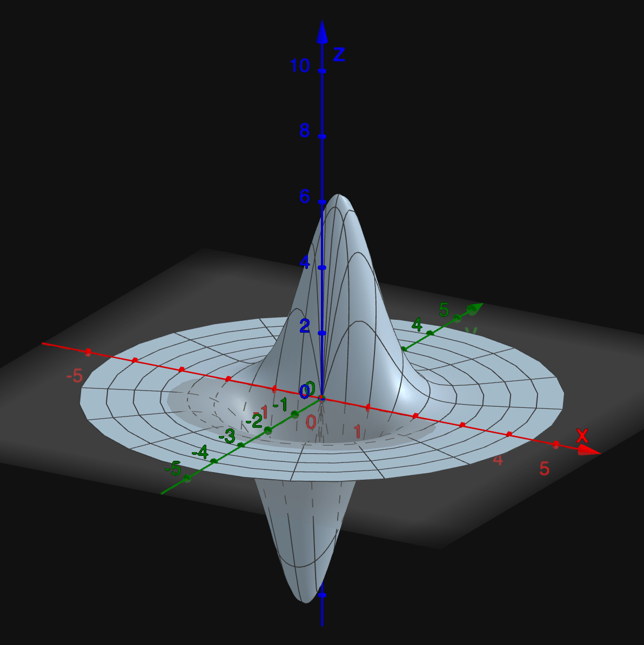Click the green -3 label on y-axis

point(227,436)
